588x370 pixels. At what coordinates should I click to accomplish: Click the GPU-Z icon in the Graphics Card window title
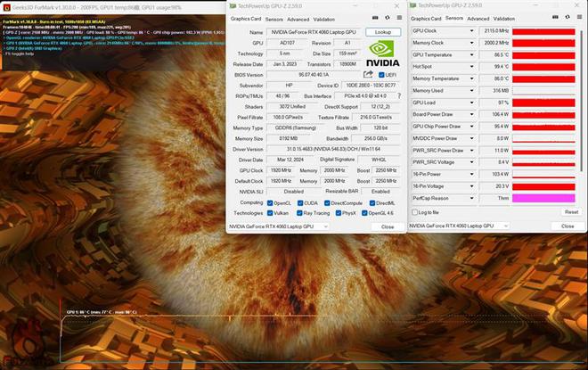(233, 5)
